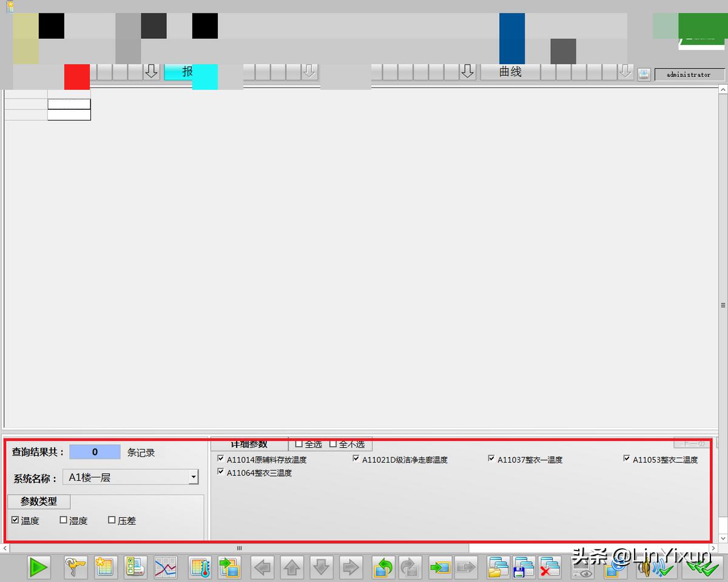The width and height of the screenshot is (728, 582).
Task: Open the keys permission icon
Action: click(x=76, y=567)
